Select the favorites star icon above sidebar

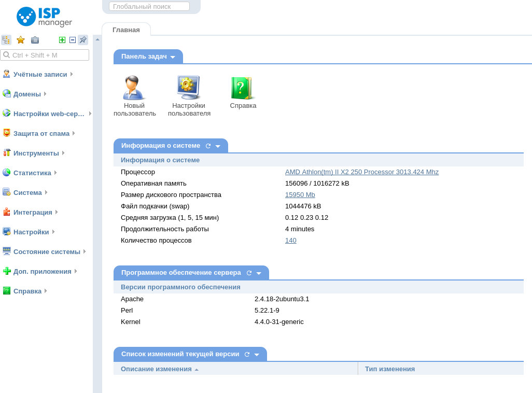(20, 39)
